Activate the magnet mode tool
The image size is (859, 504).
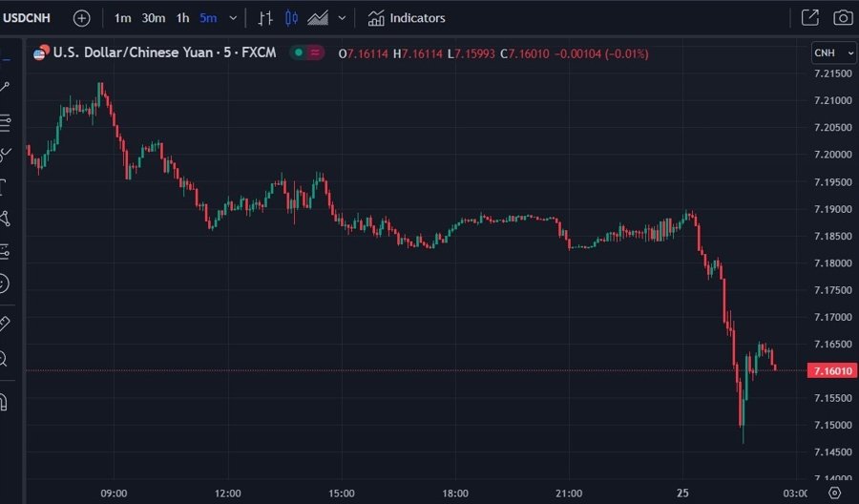(x=5, y=400)
